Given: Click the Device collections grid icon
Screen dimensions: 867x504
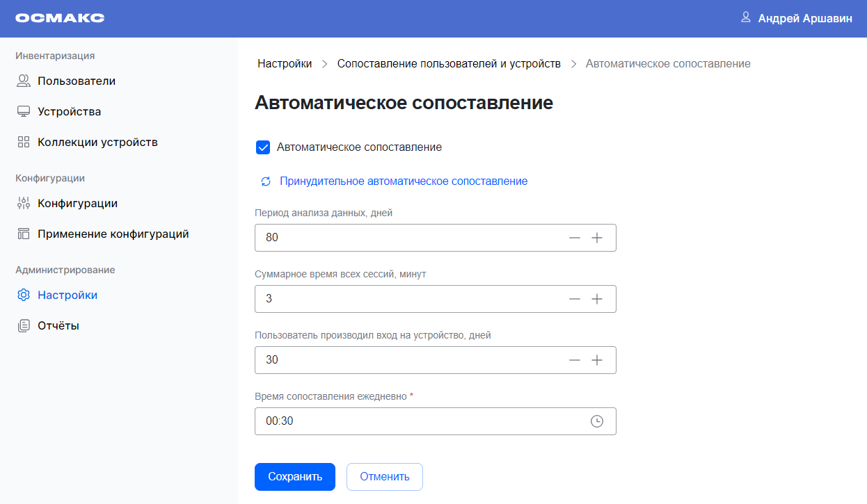Looking at the screenshot, I should coord(24,143).
